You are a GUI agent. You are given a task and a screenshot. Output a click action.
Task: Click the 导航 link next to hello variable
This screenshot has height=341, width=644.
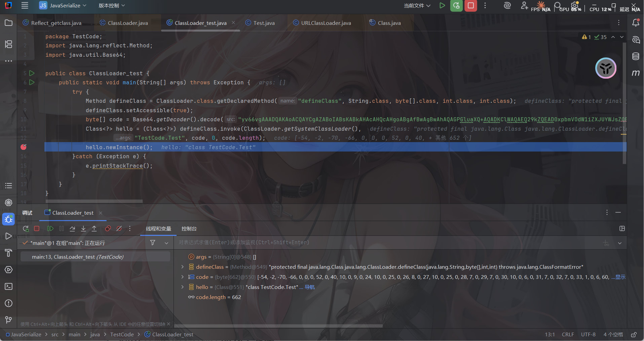pos(309,287)
